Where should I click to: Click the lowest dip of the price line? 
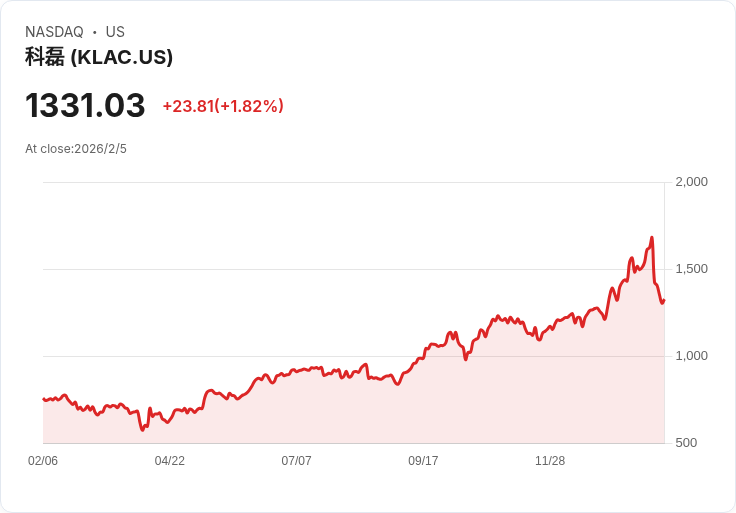143,430
